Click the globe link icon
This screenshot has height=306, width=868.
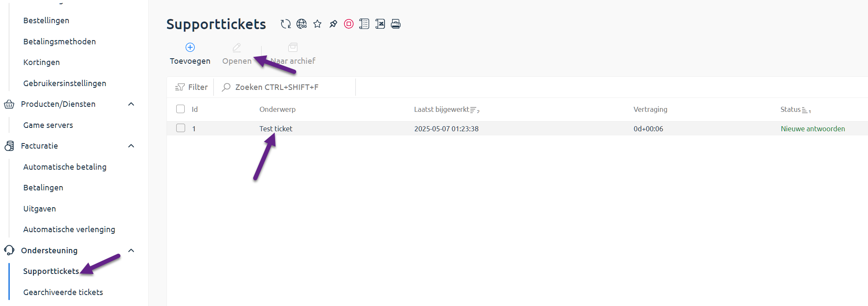point(301,24)
